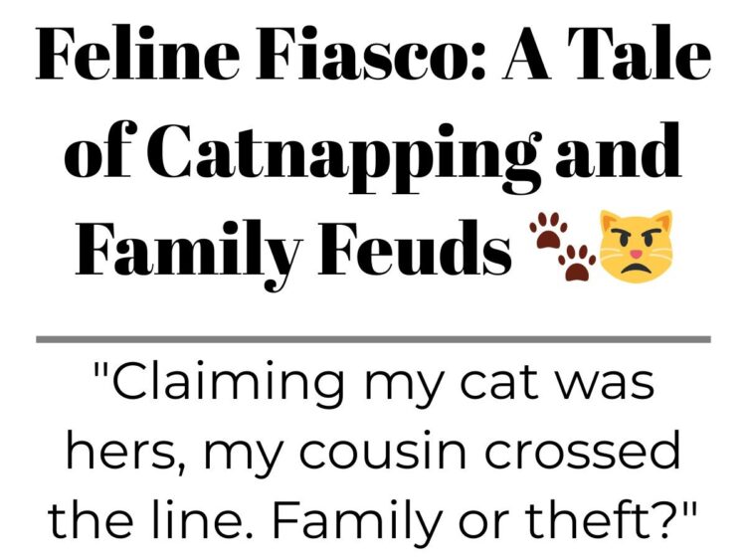Click the bold headline word "Family"
Screen dimensions: 746x560
coord(188,254)
